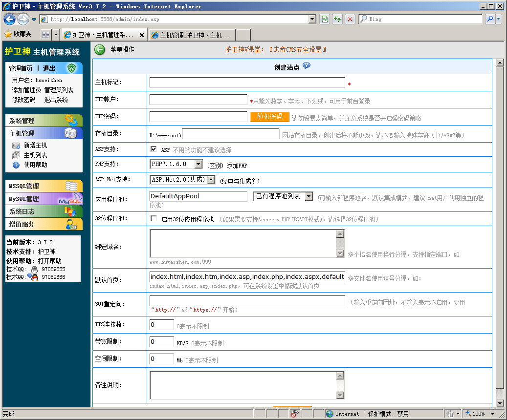
Task: Click the status bar security lock icon
Action: coord(449,414)
